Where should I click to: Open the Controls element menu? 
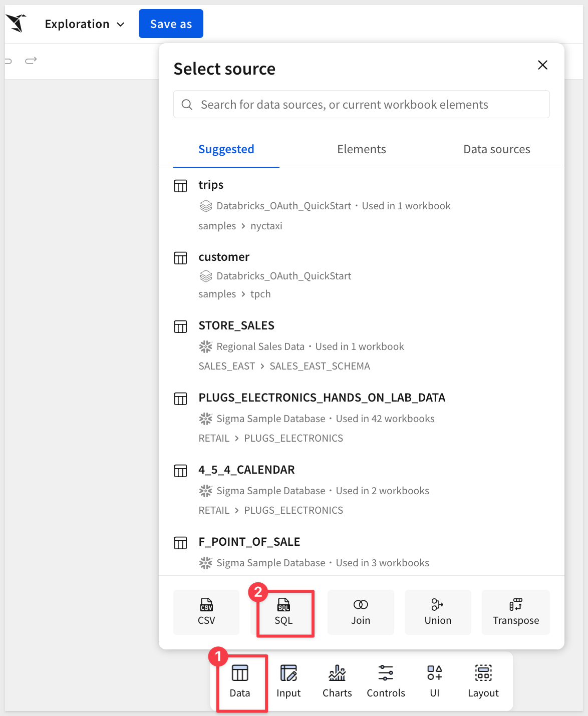(386, 681)
